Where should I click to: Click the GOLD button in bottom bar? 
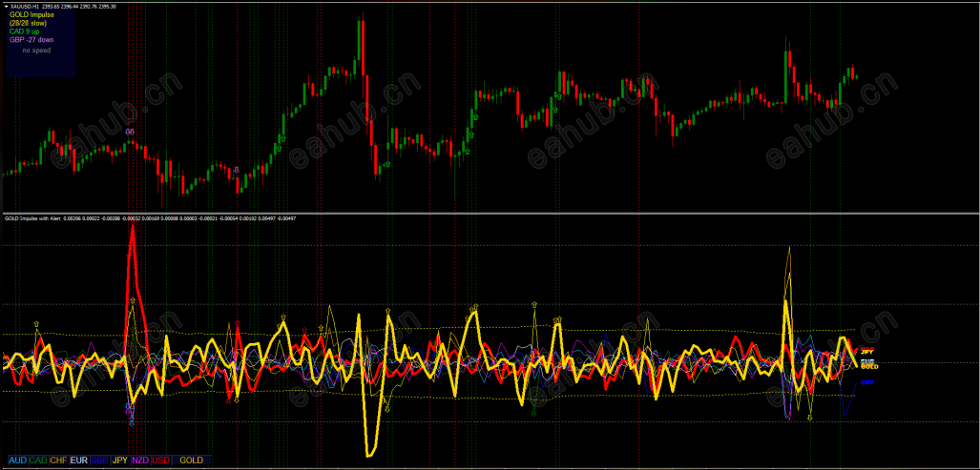coord(192,460)
